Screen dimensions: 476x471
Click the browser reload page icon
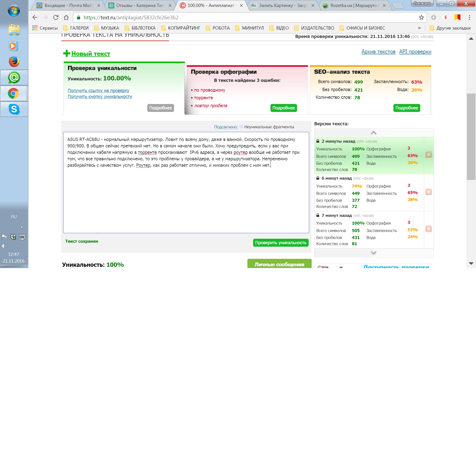click(x=56, y=17)
